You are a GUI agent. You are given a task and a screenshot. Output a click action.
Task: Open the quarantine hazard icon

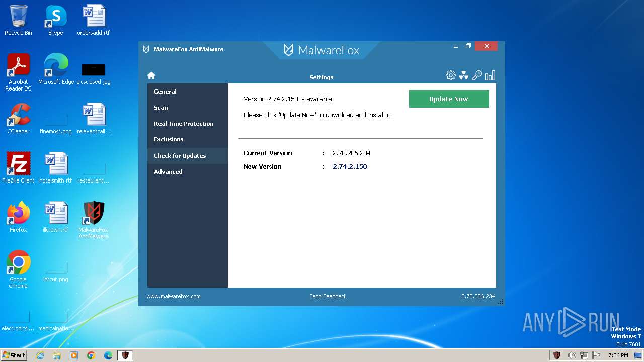pos(464,75)
